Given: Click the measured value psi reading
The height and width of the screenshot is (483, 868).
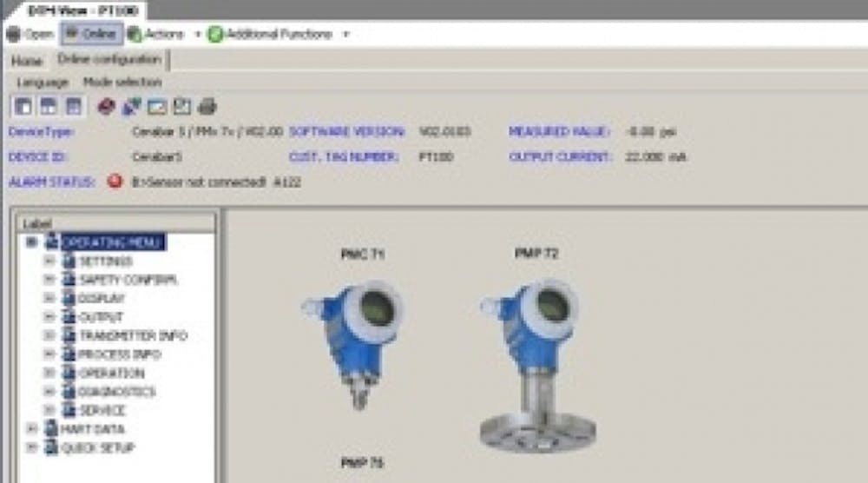Looking at the screenshot, I should tap(651, 132).
